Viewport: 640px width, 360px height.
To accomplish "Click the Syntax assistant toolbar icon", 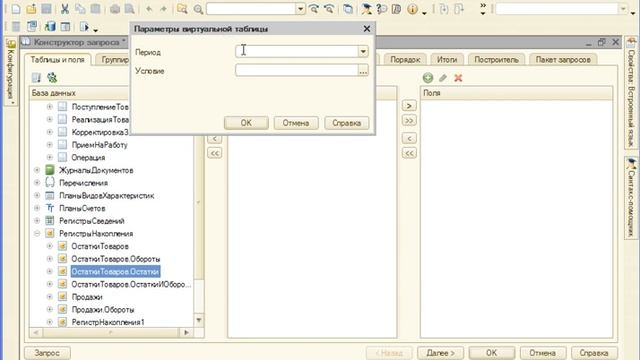I will 366,9.
